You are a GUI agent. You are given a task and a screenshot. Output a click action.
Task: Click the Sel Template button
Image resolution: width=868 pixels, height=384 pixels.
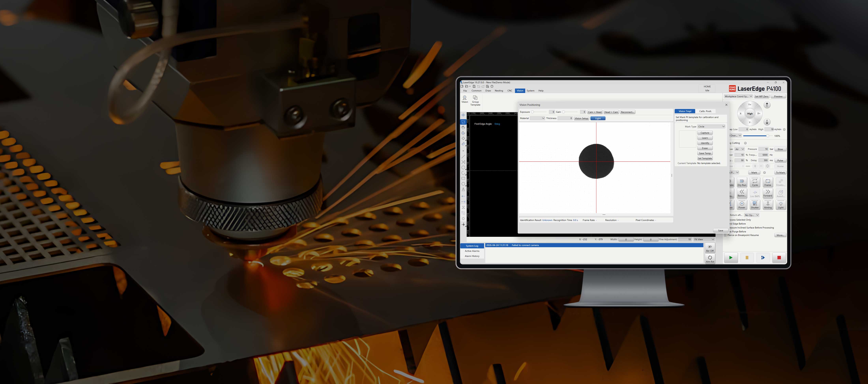705,159
